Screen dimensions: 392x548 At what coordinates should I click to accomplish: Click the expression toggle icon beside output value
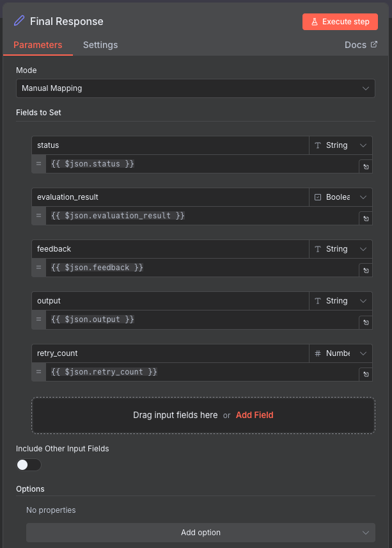click(x=365, y=322)
